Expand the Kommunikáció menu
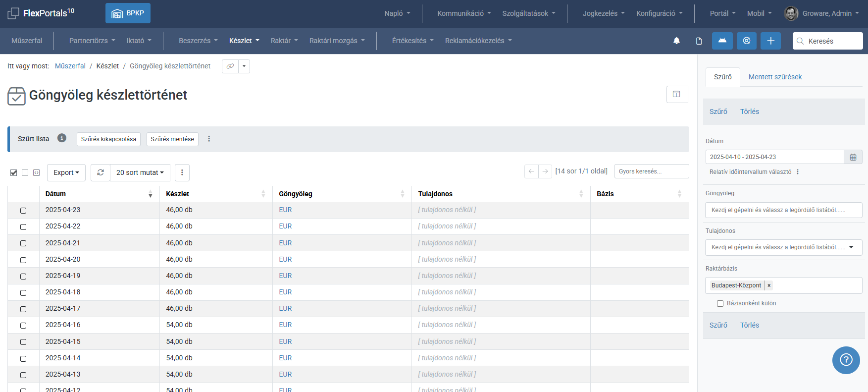This screenshot has height=392, width=868. [x=464, y=13]
